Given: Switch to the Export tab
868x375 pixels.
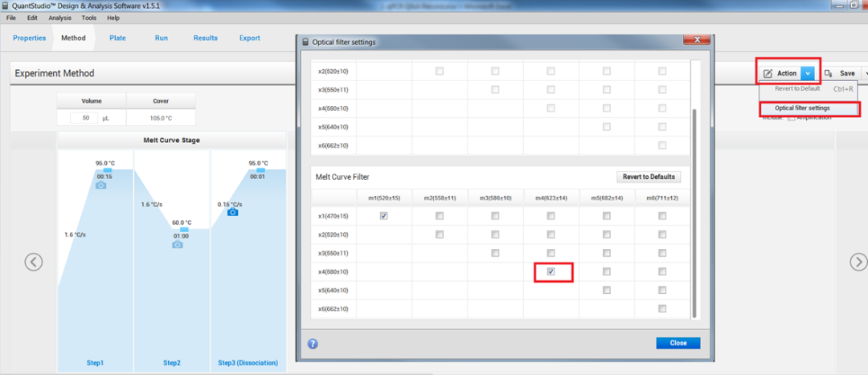Looking at the screenshot, I should tap(250, 39).
